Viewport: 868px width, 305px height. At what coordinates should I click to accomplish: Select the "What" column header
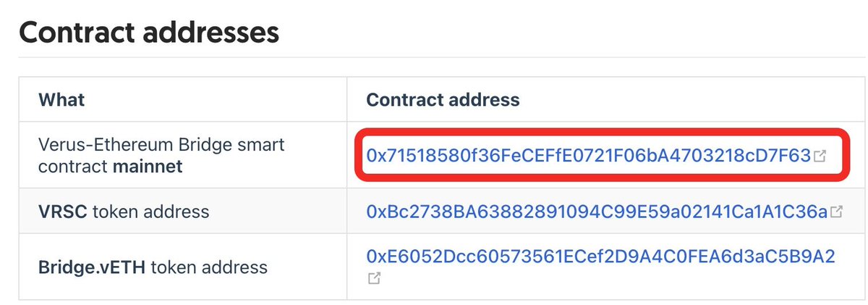(x=61, y=99)
